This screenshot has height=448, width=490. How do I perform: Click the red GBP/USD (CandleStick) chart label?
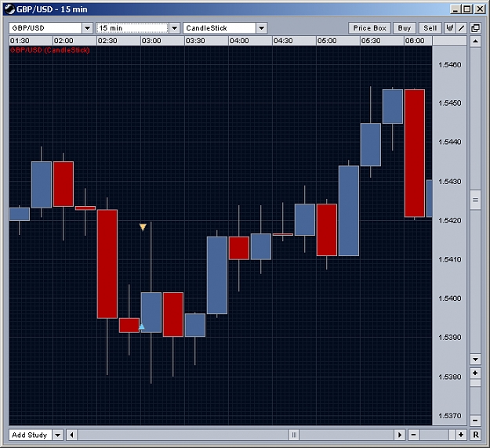tap(49, 50)
